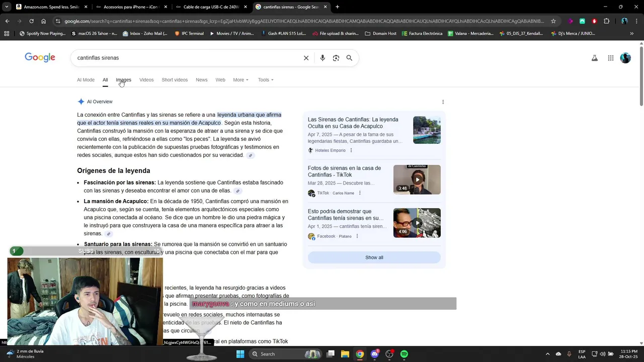
Task: Open File Explorer from the taskbar
Action: (345, 354)
